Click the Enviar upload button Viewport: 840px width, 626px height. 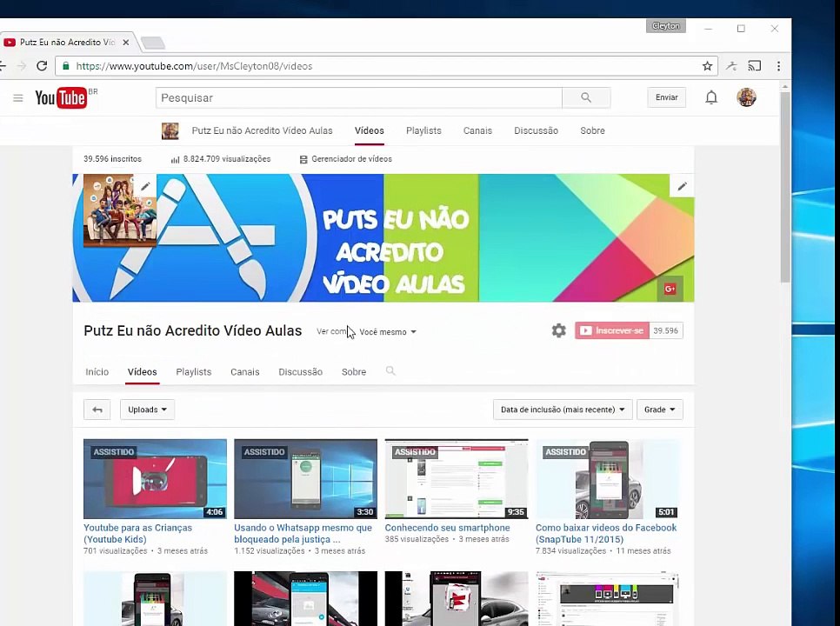click(666, 97)
